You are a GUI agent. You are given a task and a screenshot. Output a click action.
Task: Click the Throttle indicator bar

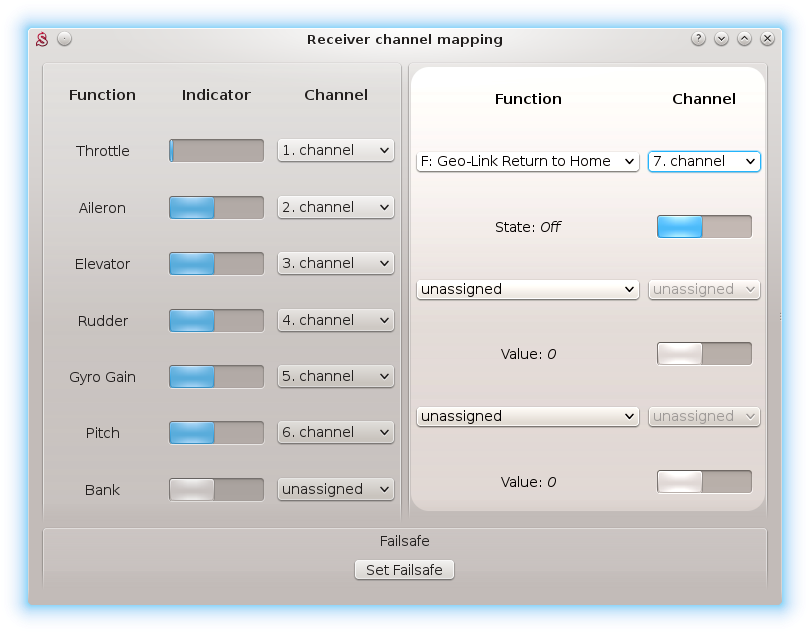pos(217,150)
